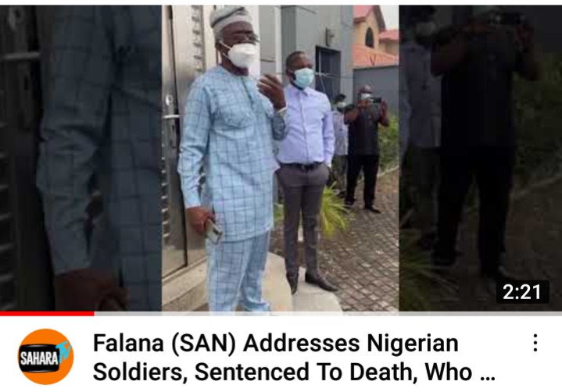Open the Sahara TV channel avatar
The width and height of the screenshot is (562, 392).
point(45,356)
